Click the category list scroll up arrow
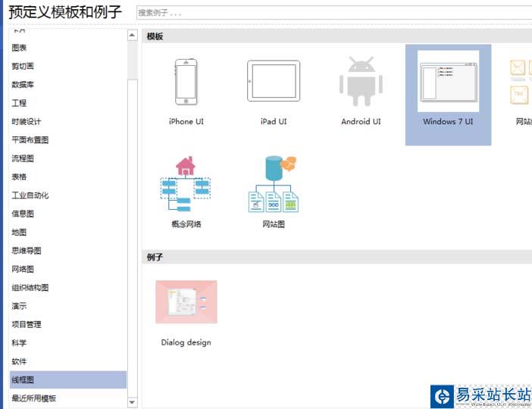This screenshot has width=532, height=409. [132, 35]
